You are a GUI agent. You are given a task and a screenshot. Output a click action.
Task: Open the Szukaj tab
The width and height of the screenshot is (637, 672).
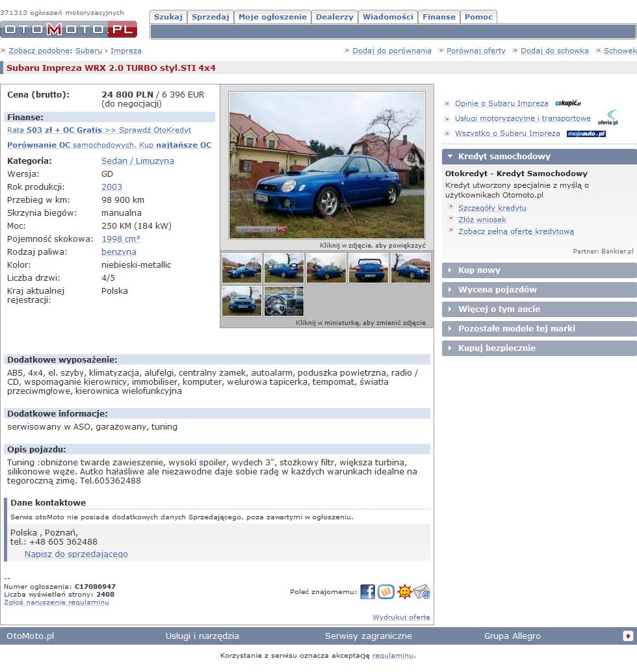[168, 17]
